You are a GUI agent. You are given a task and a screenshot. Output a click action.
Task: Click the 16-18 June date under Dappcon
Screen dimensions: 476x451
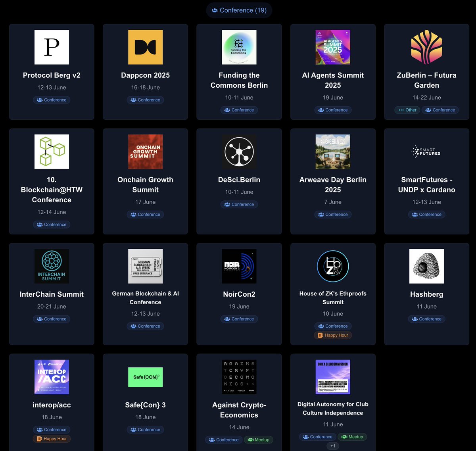click(x=145, y=88)
